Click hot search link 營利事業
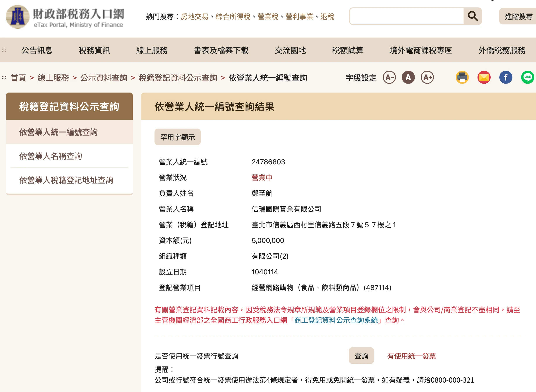This screenshot has width=536, height=392. click(x=299, y=17)
